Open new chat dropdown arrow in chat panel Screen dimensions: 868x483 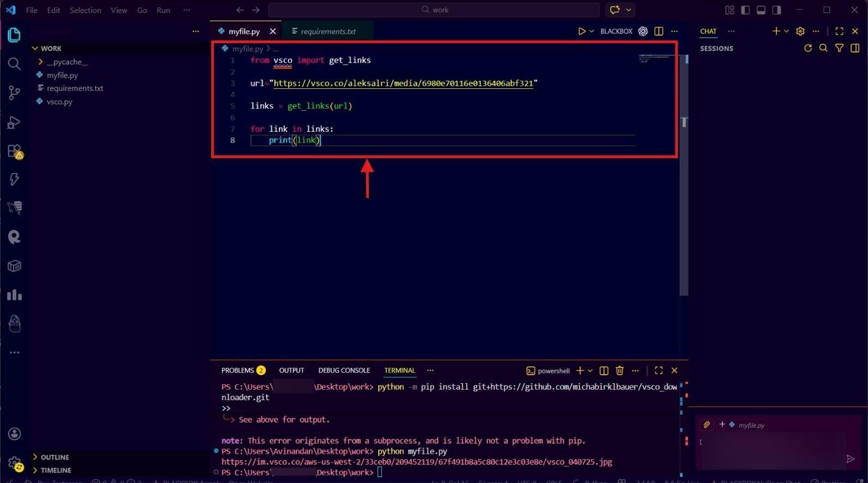(786, 31)
